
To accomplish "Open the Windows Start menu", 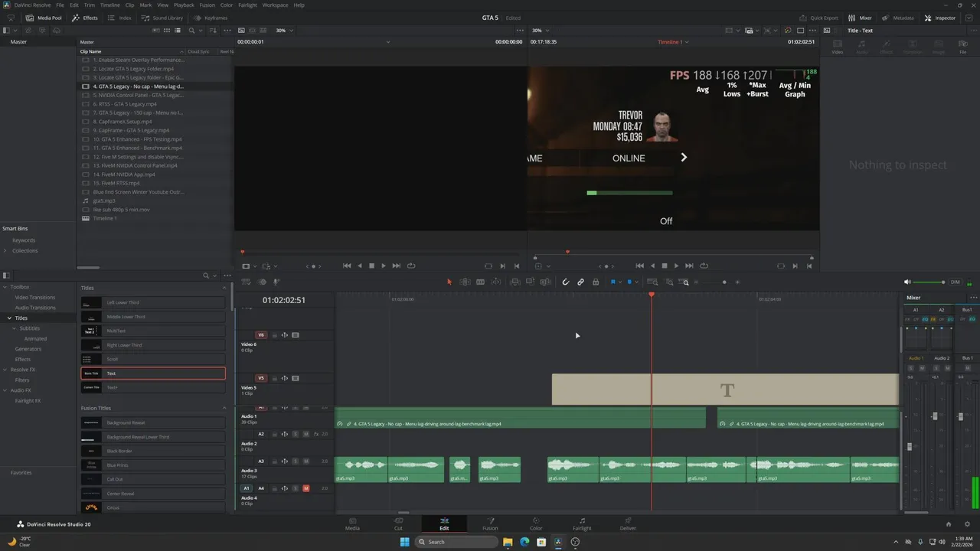I will (x=404, y=542).
